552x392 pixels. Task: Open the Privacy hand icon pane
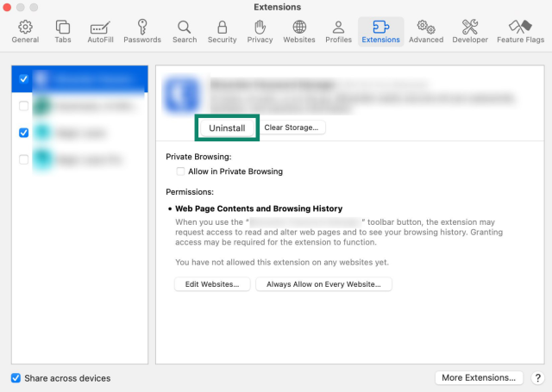pos(260,32)
